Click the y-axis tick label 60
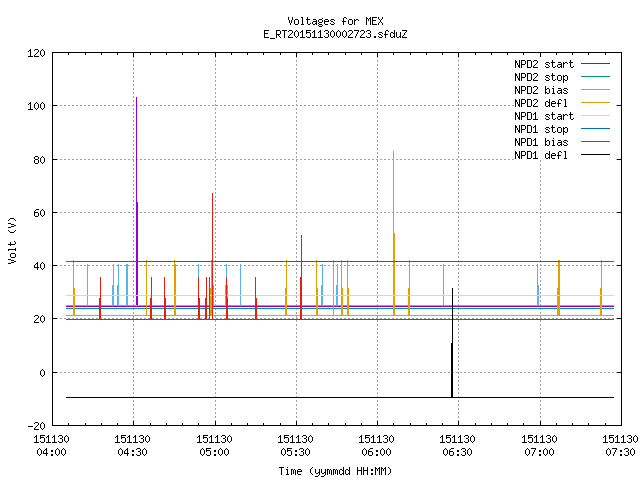Screen dimensions: 640x480 click(39, 213)
